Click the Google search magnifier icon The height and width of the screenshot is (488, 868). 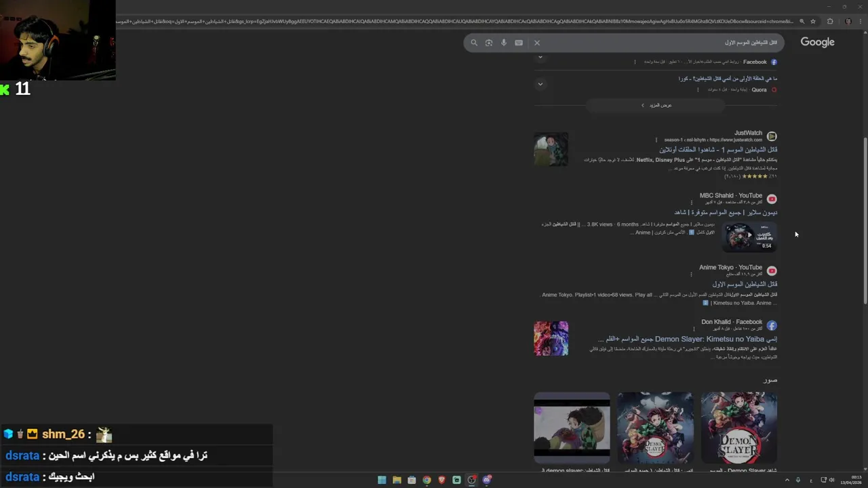(x=474, y=43)
